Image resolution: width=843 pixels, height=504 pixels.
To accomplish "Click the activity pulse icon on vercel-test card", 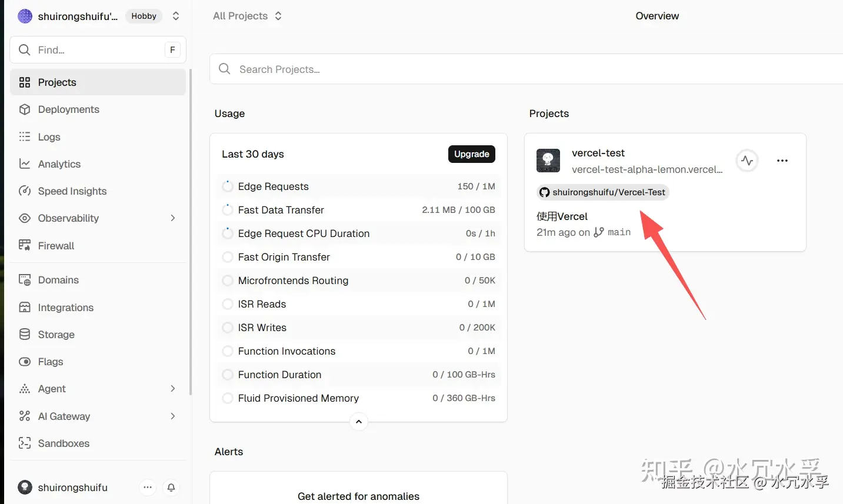I will (747, 161).
